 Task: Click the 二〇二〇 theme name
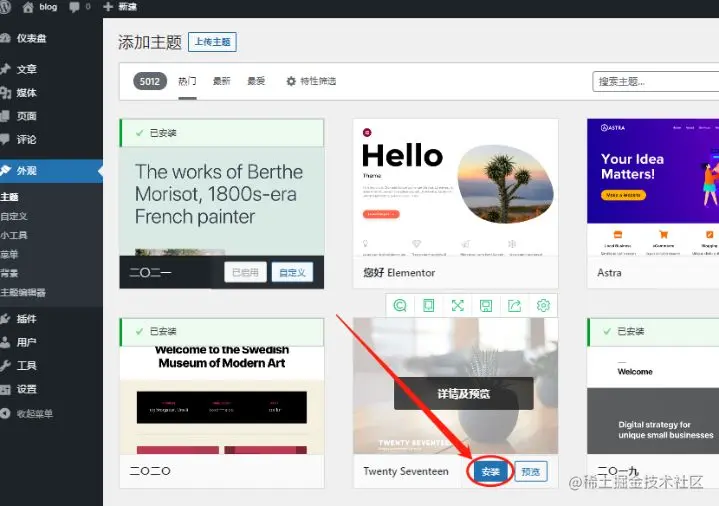150,471
